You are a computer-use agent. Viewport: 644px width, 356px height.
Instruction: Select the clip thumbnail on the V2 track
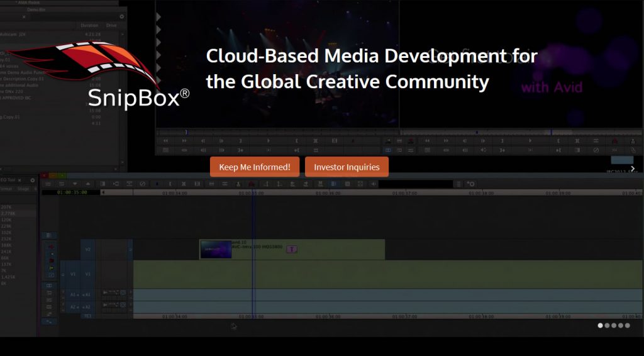point(216,250)
